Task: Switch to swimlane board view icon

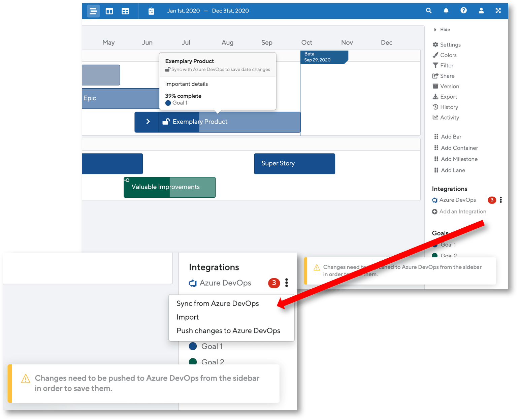Action: pyautogui.click(x=109, y=11)
